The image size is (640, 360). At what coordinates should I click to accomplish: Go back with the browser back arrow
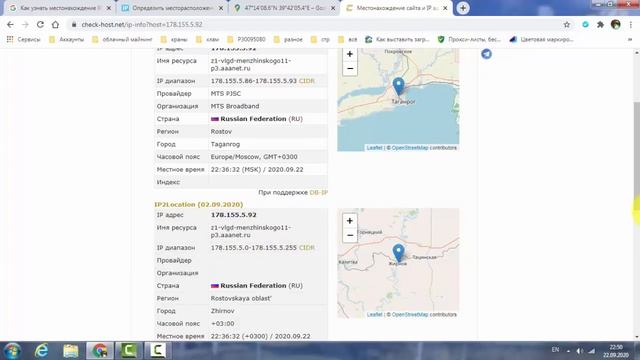(10, 24)
